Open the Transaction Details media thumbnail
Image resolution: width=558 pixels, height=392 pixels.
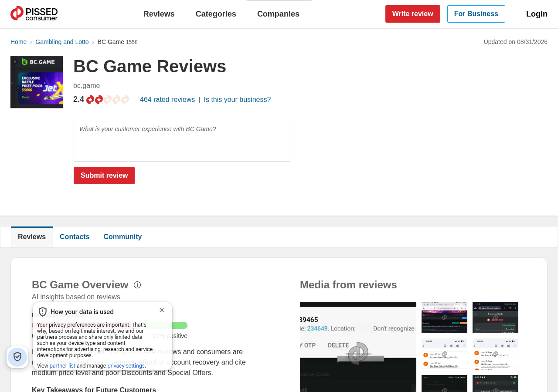click(x=495, y=318)
